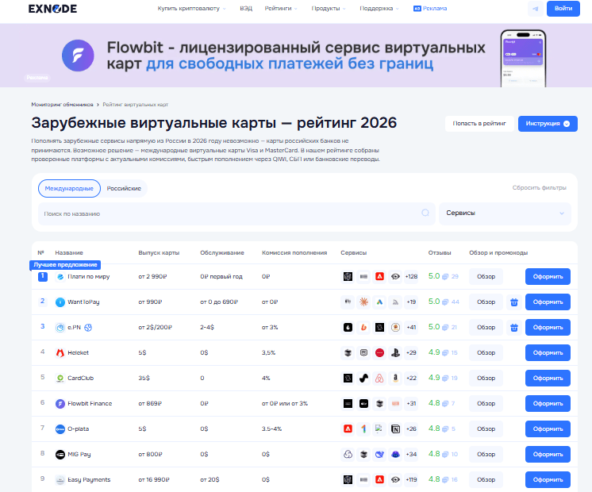Image resolution: width=592 pixels, height=492 pixels.
Task: Click Оформить for Heleket
Action: [548, 353]
